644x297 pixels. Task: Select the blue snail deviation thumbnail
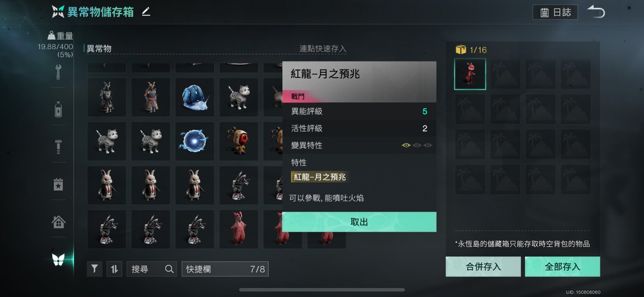(x=195, y=97)
